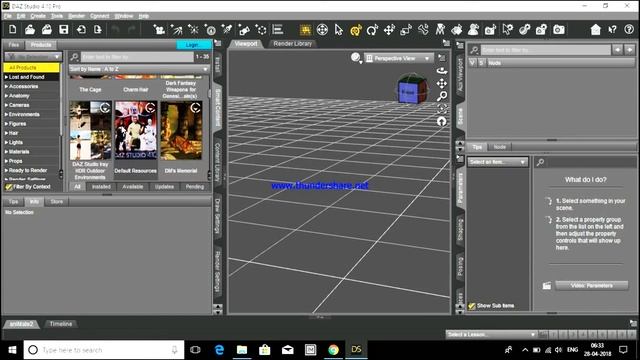The width and height of the screenshot is (640, 360).
Task: Click the New Scene file icon
Action: (13, 30)
